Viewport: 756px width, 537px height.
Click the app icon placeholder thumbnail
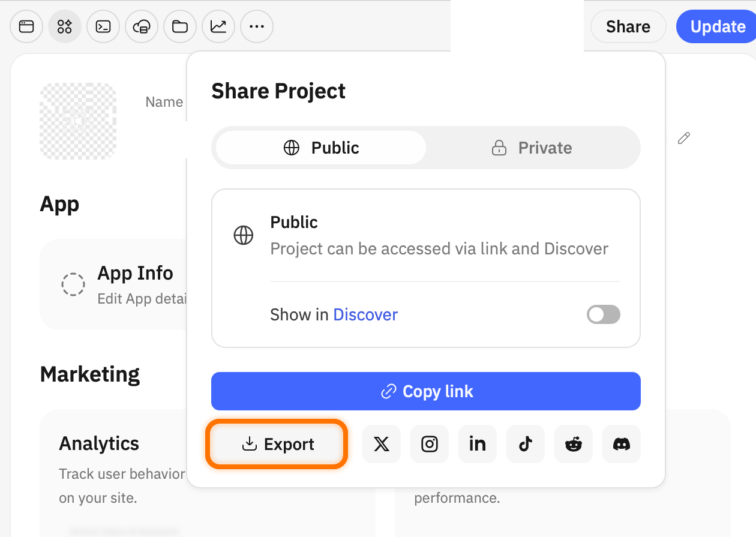(x=78, y=121)
